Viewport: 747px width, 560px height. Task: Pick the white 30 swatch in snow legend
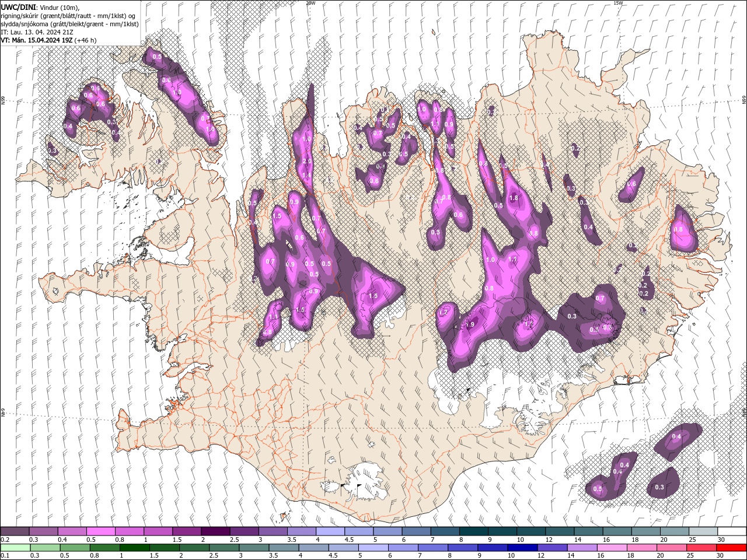coord(731,531)
